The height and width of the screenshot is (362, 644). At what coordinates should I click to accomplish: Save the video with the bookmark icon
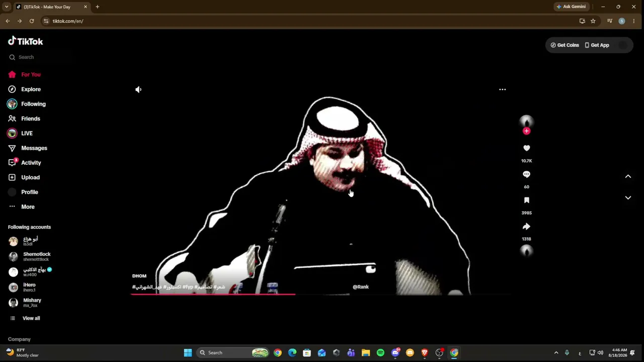tap(526, 200)
